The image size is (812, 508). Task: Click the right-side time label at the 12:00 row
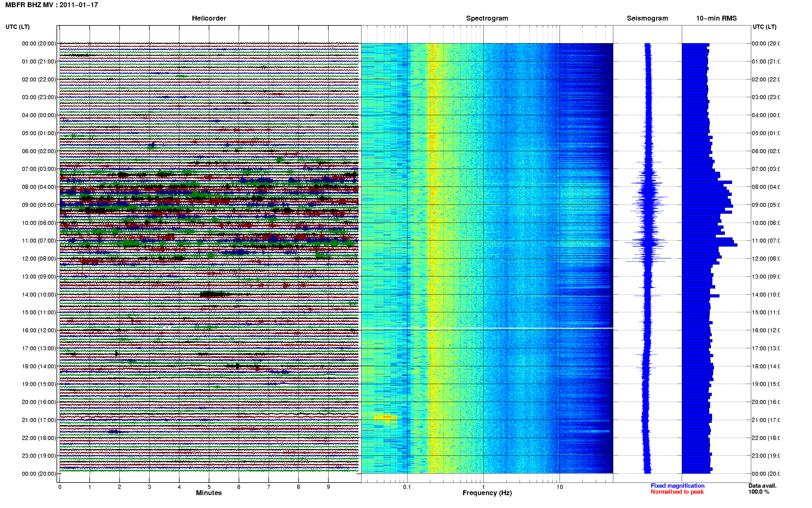pos(766,258)
